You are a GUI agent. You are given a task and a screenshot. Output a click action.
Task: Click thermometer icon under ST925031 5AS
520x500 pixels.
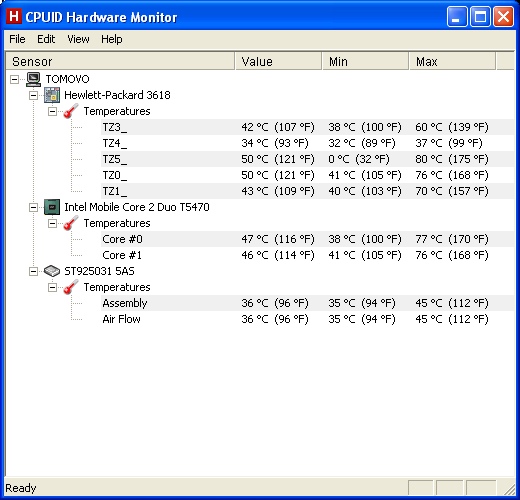point(71,287)
